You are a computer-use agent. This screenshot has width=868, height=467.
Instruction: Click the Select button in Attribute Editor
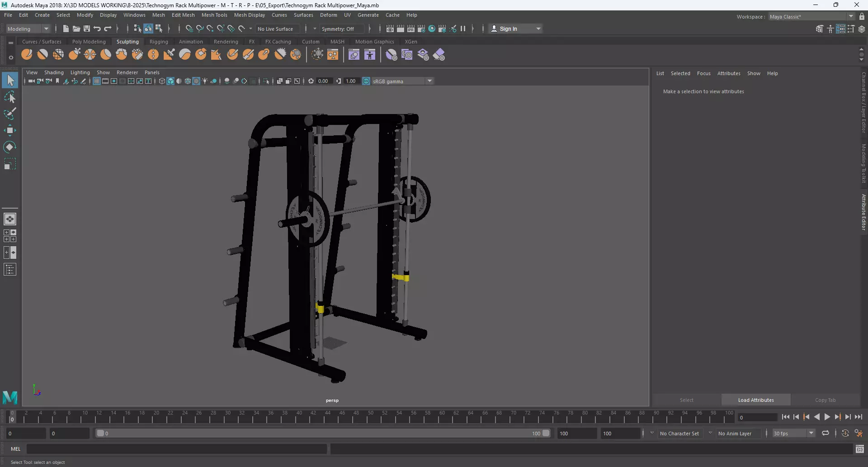click(x=686, y=400)
